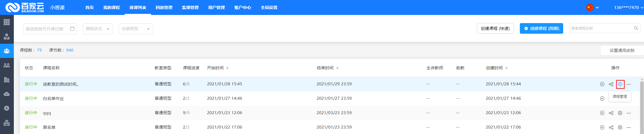Click start time 2021/01/28 15:45
Image resolution: width=644 pixels, height=134 pixels.
(225, 84)
